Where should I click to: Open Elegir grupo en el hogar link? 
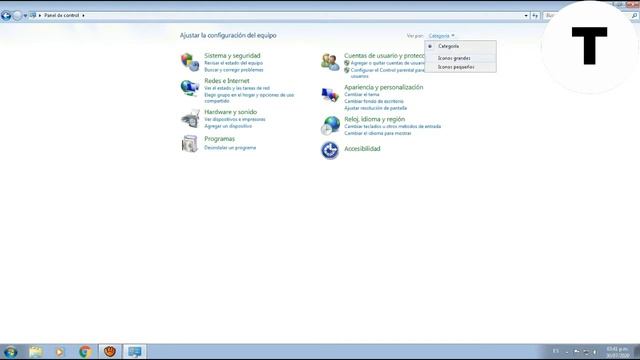tap(249, 98)
